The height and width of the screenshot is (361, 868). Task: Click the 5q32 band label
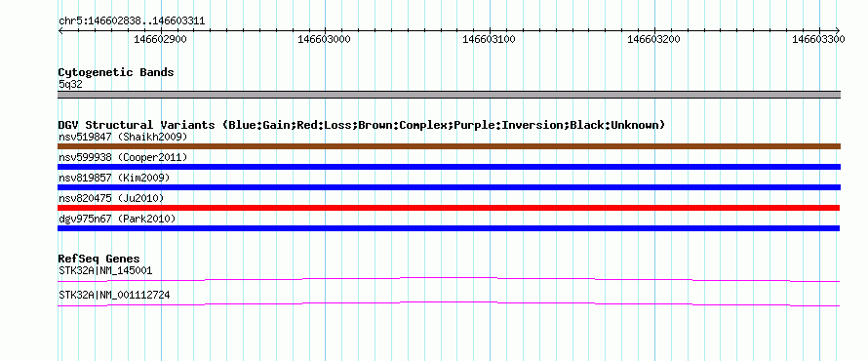tap(70, 85)
